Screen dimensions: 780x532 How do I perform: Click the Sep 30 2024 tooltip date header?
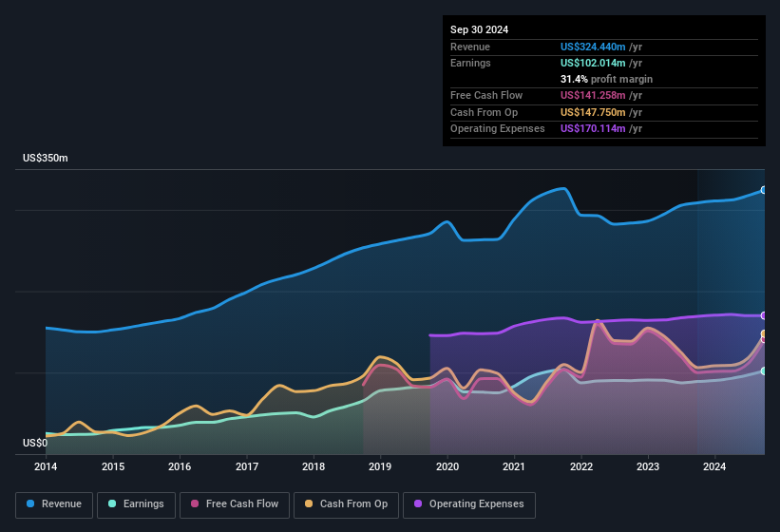point(480,29)
